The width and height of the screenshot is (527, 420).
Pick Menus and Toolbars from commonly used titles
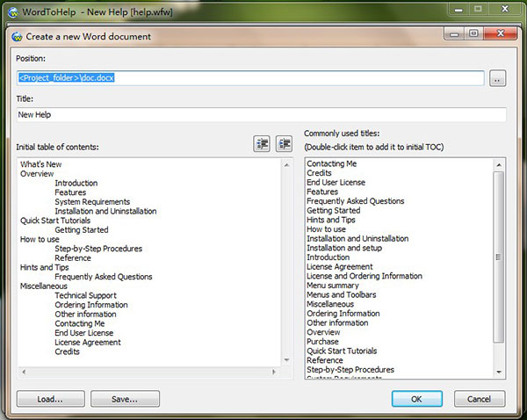click(341, 294)
